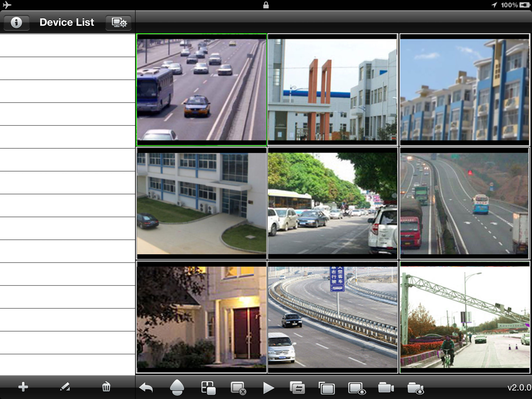Click the screen with eye preview icon
The image size is (532, 399).
[357, 388]
